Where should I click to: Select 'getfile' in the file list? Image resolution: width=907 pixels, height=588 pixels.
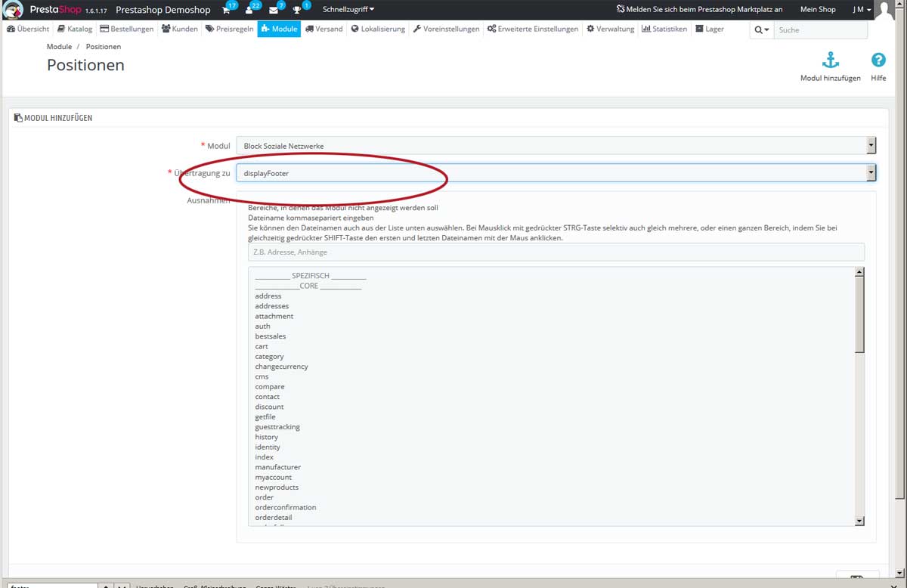coord(265,417)
